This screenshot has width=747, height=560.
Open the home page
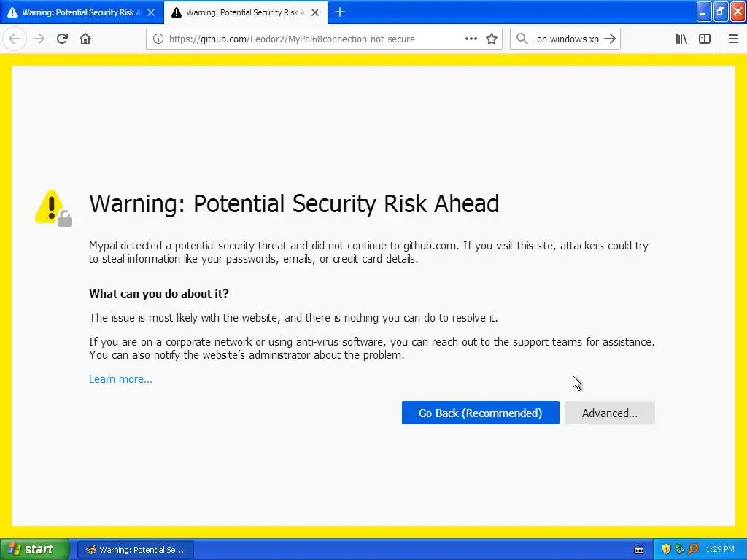pyautogui.click(x=85, y=39)
